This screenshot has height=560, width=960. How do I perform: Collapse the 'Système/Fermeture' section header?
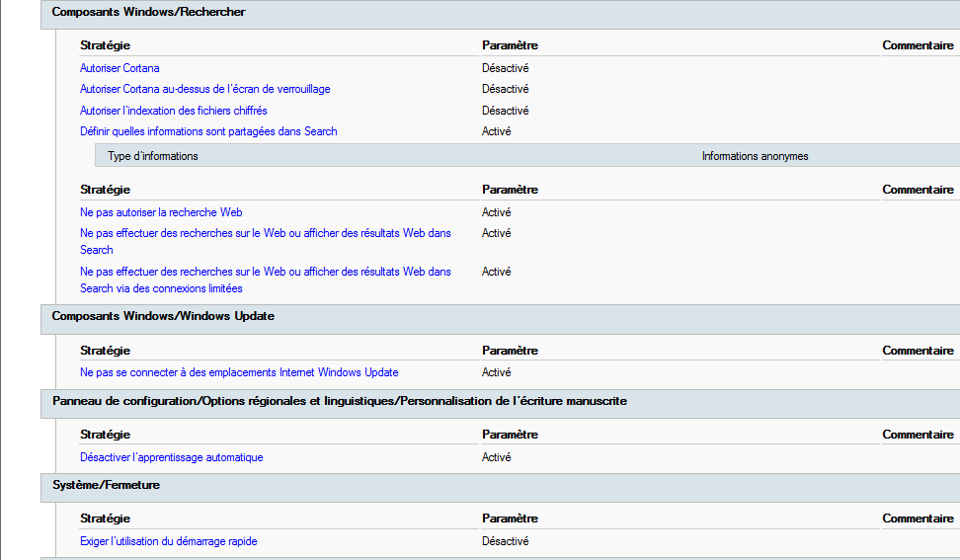(106, 485)
